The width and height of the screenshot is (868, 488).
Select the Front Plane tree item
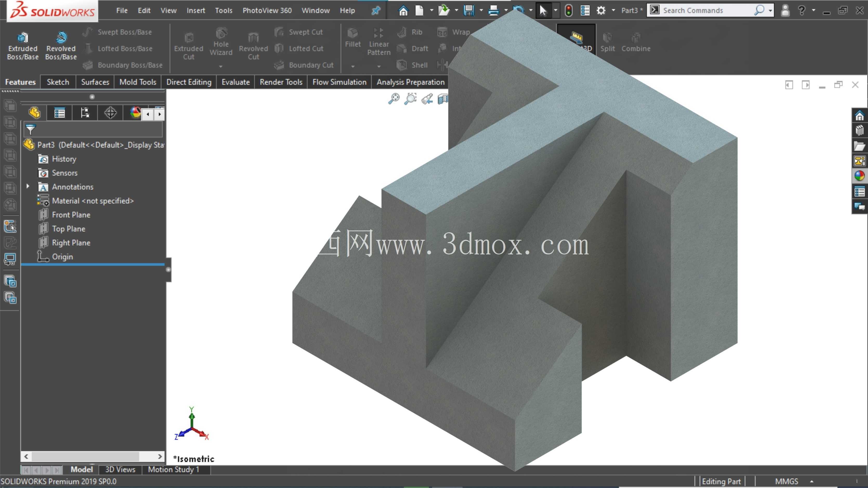(x=64, y=215)
